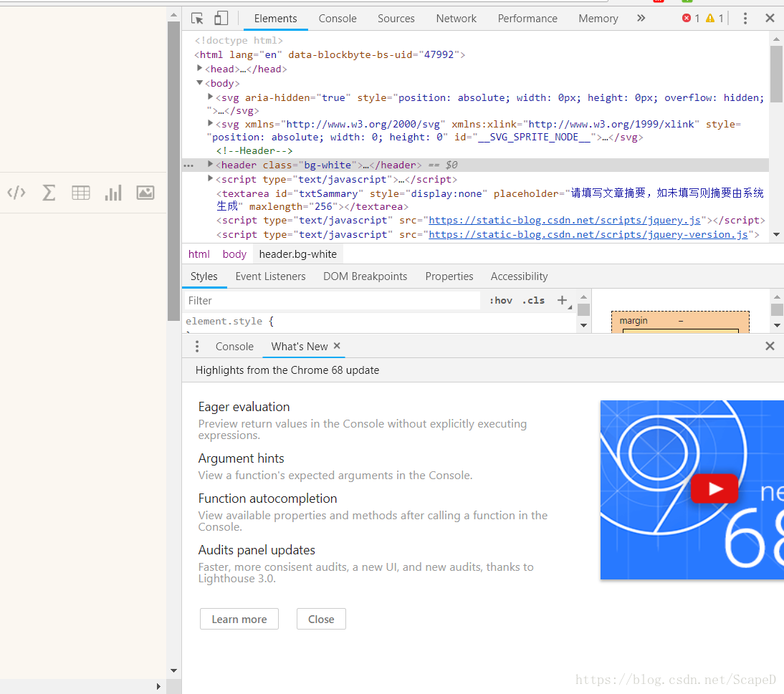Open the Event Listeners tab
The height and width of the screenshot is (694, 784).
270,276
